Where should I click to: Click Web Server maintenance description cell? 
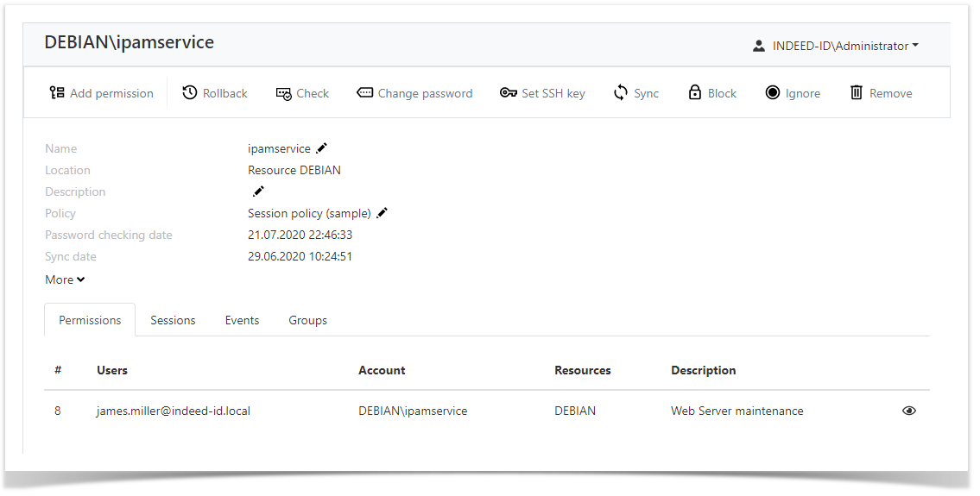pyautogui.click(x=737, y=411)
